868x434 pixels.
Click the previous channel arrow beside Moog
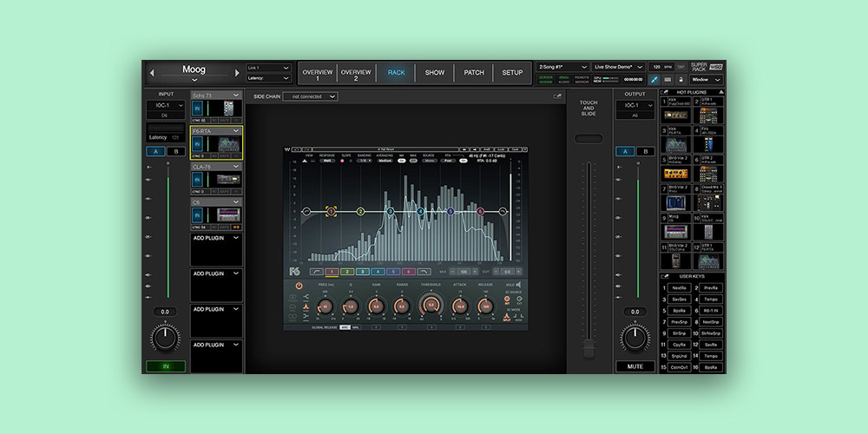click(x=153, y=72)
